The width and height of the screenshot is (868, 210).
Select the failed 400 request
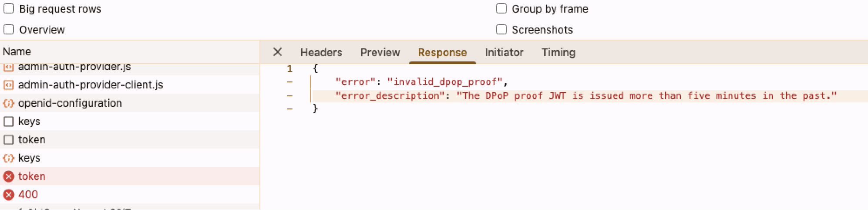[x=130, y=194]
